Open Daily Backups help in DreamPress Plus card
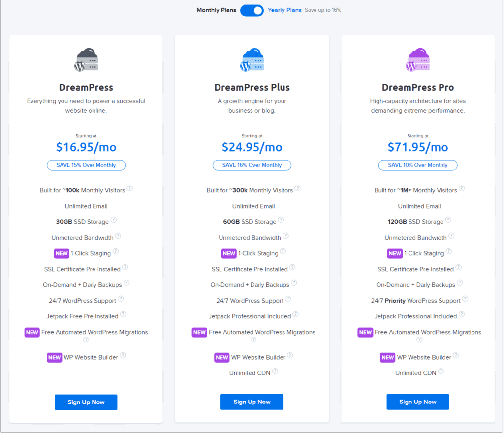The height and width of the screenshot is (433, 504). (294, 282)
